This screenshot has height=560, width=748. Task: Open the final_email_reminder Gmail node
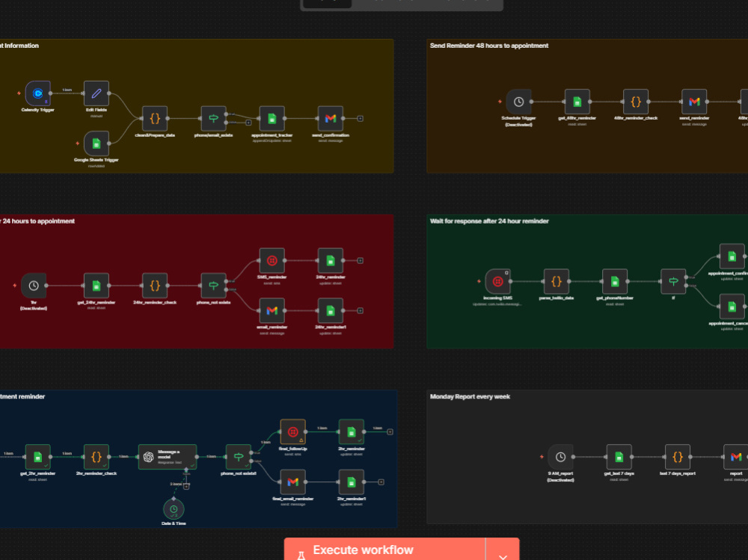coord(293,481)
